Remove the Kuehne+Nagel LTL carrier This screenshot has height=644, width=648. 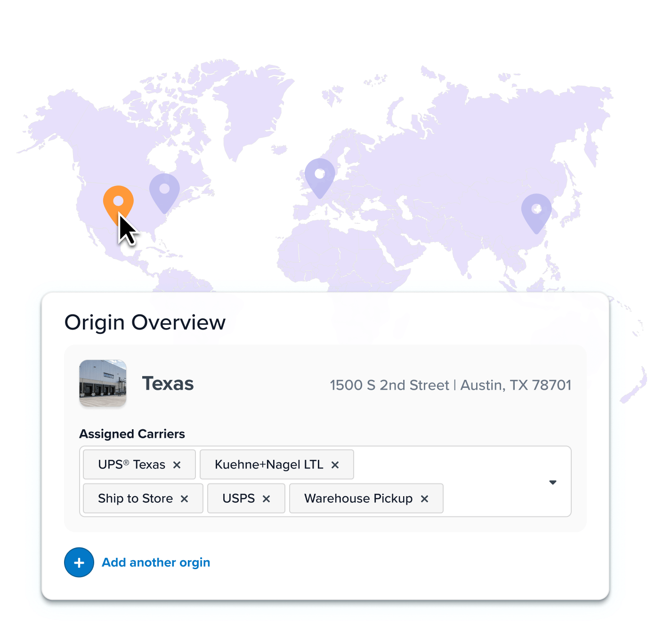pyautogui.click(x=335, y=464)
